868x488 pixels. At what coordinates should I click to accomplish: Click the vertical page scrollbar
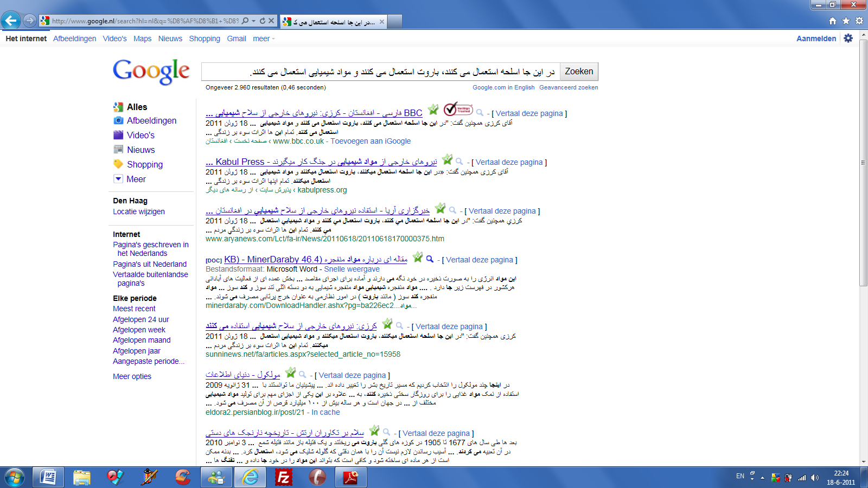coord(863,163)
